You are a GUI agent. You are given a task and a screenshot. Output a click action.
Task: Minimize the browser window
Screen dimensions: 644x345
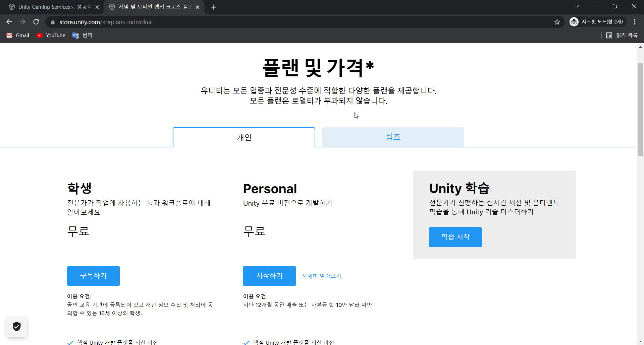point(596,6)
